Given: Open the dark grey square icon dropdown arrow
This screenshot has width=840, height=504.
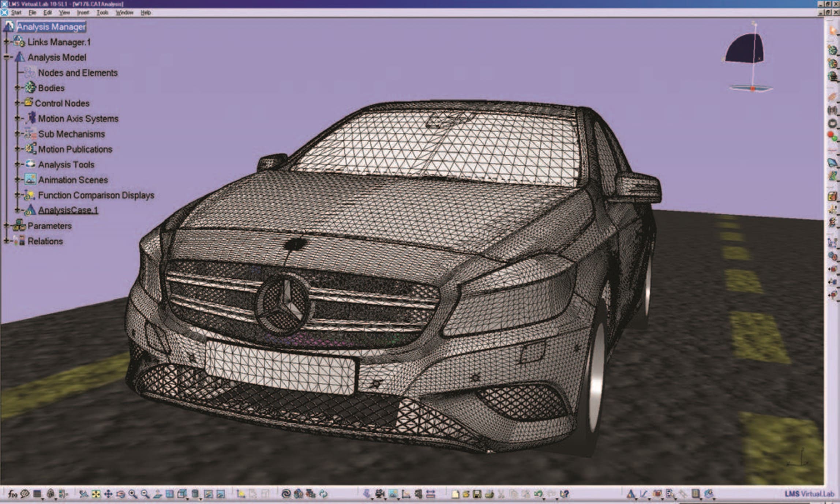Looking at the screenshot, I should (42, 499).
